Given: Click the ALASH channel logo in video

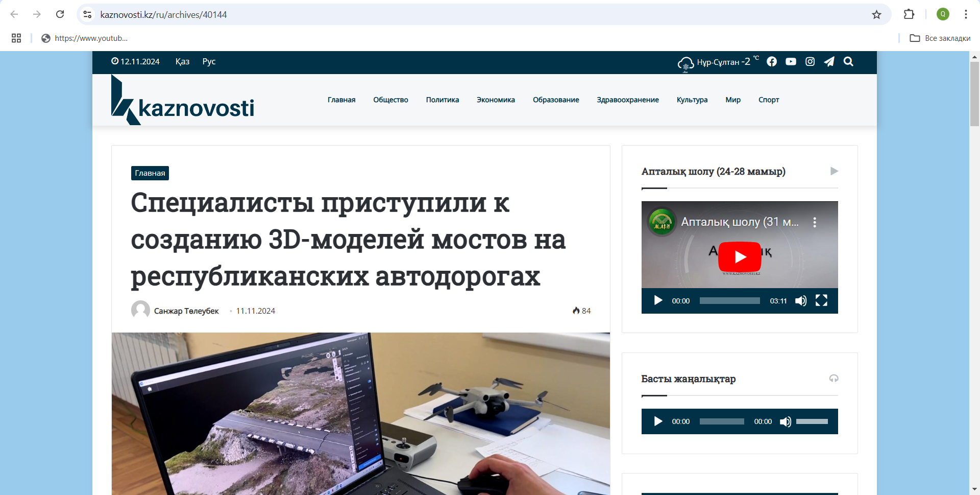Looking at the screenshot, I should coord(662,222).
